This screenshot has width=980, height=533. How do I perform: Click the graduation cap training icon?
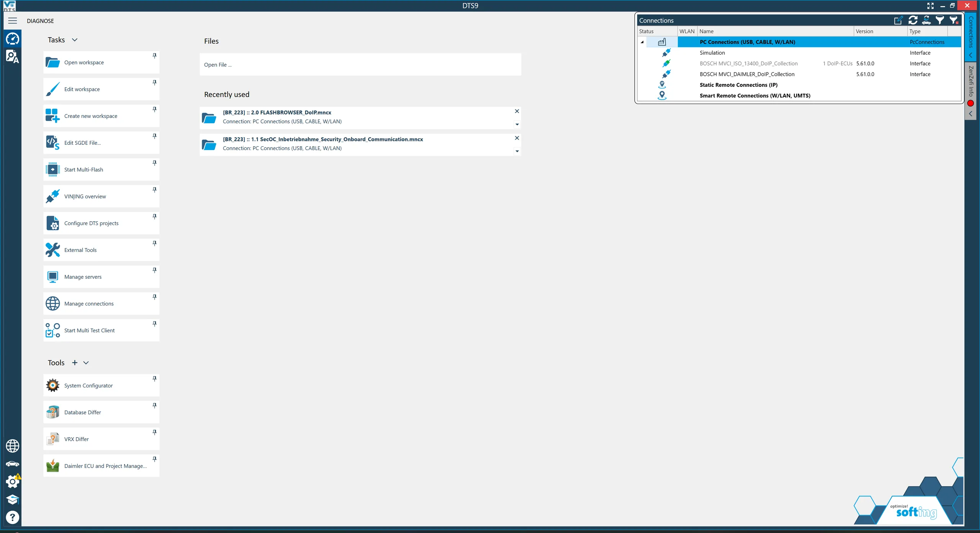pos(12,500)
